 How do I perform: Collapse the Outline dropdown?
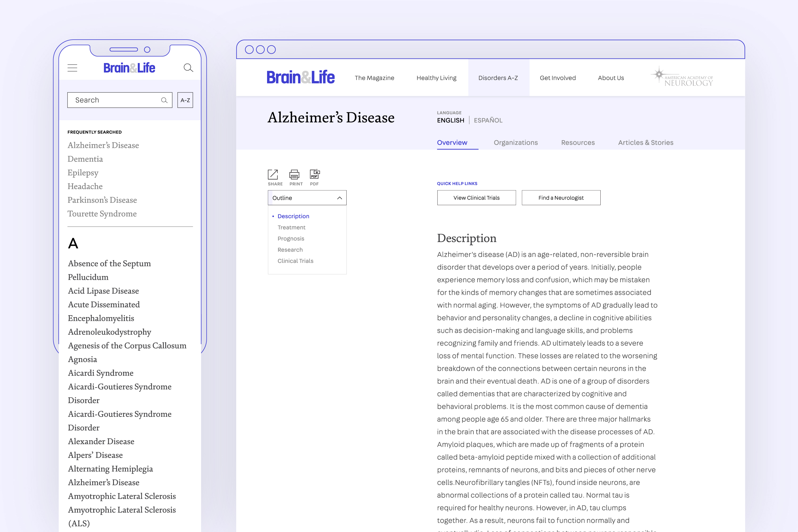tap(339, 198)
